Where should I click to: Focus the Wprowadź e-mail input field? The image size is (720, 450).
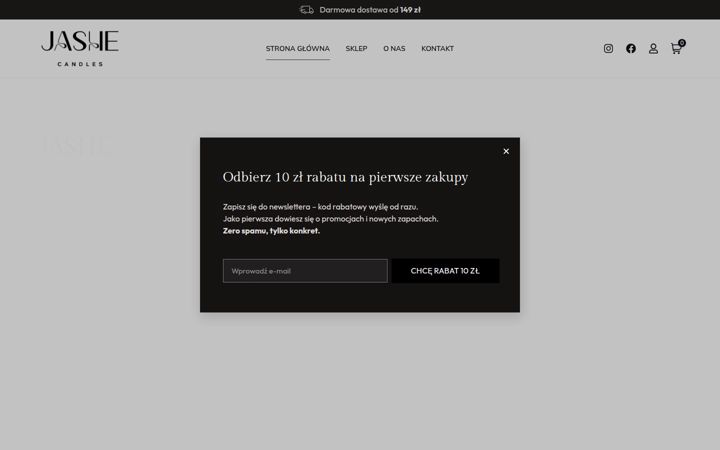coord(305,271)
